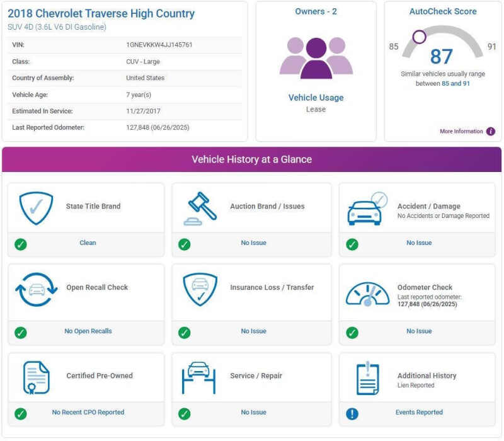Click the State Title Brand shield icon
Screen dimensions: 504x441
(x=36, y=209)
